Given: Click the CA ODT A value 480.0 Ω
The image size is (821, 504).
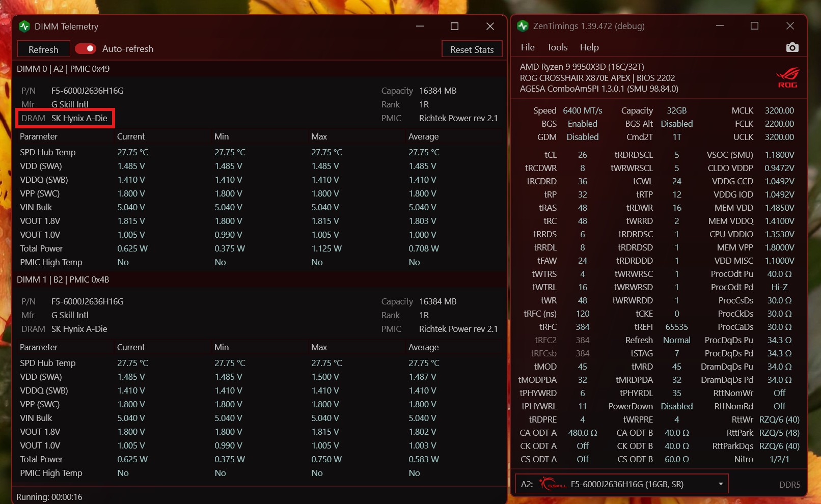Looking at the screenshot, I should (583, 433).
